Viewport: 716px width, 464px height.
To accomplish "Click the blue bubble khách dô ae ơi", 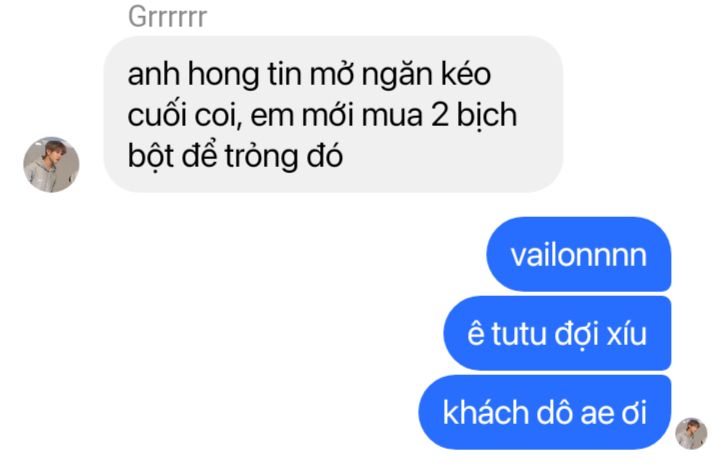I will (x=545, y=412).
